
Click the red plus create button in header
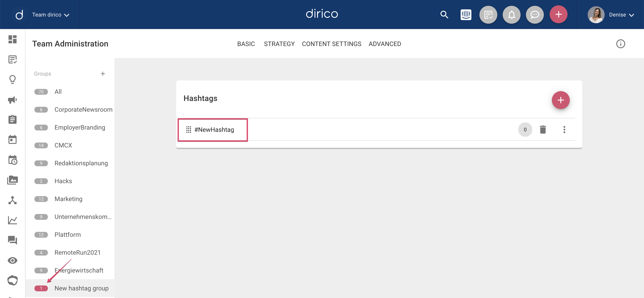[559, 15]
